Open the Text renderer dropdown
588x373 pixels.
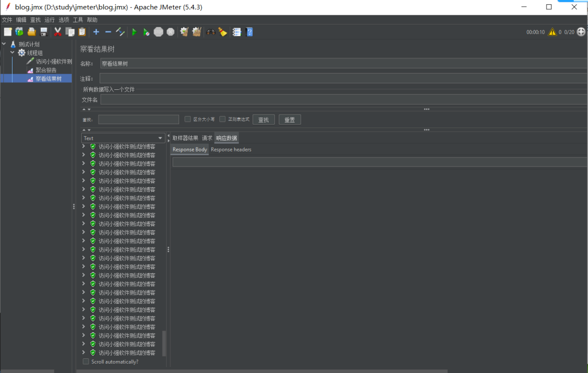click(x=123, y=138)
